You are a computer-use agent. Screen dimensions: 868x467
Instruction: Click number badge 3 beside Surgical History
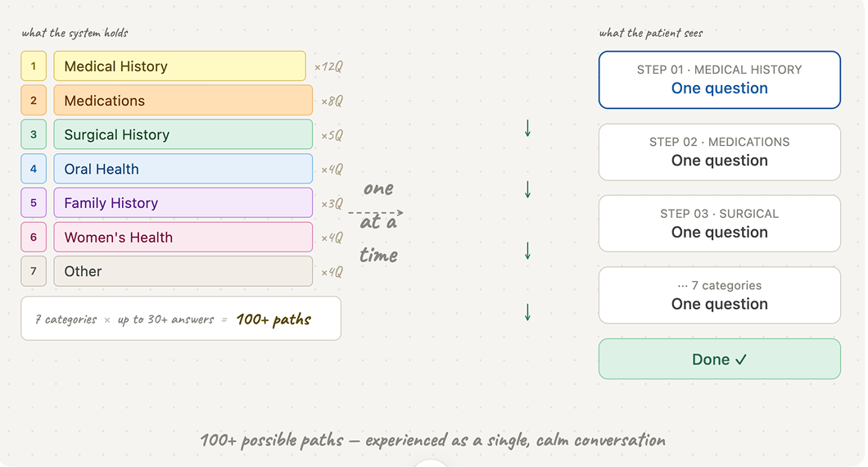[34, 134]
